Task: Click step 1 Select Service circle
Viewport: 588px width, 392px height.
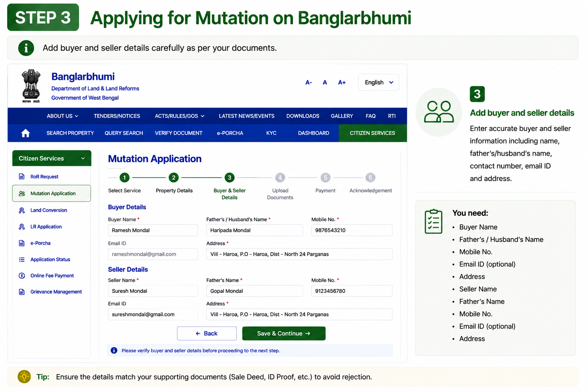Action: pos(124,178)
